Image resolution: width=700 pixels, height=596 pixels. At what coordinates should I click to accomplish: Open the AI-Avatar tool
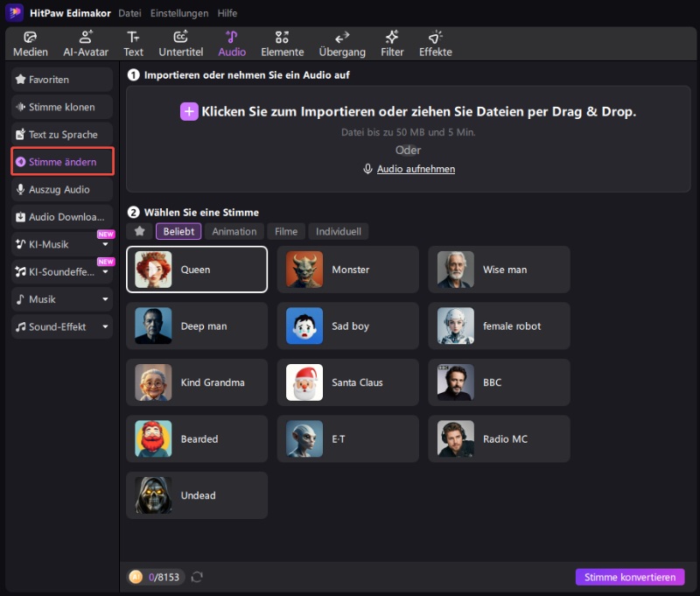click(86, 44)
